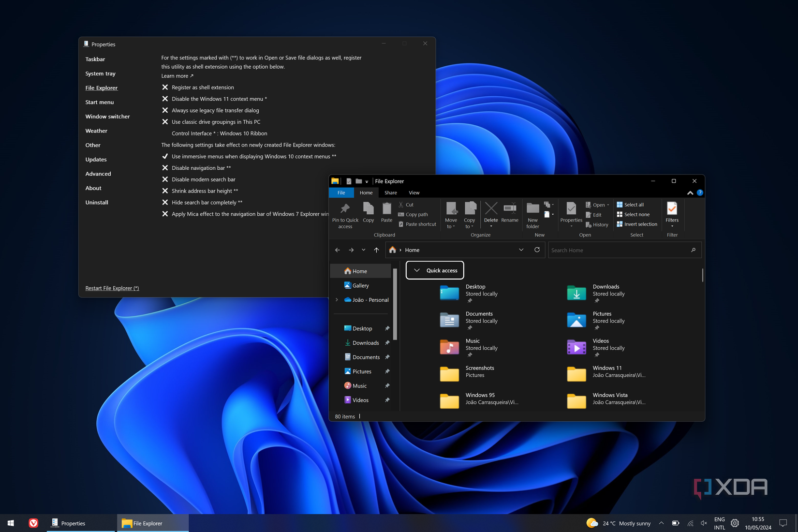Screen dimensions: 798x532
Task: Refresh the Home address bar
Action: [537, 250]
